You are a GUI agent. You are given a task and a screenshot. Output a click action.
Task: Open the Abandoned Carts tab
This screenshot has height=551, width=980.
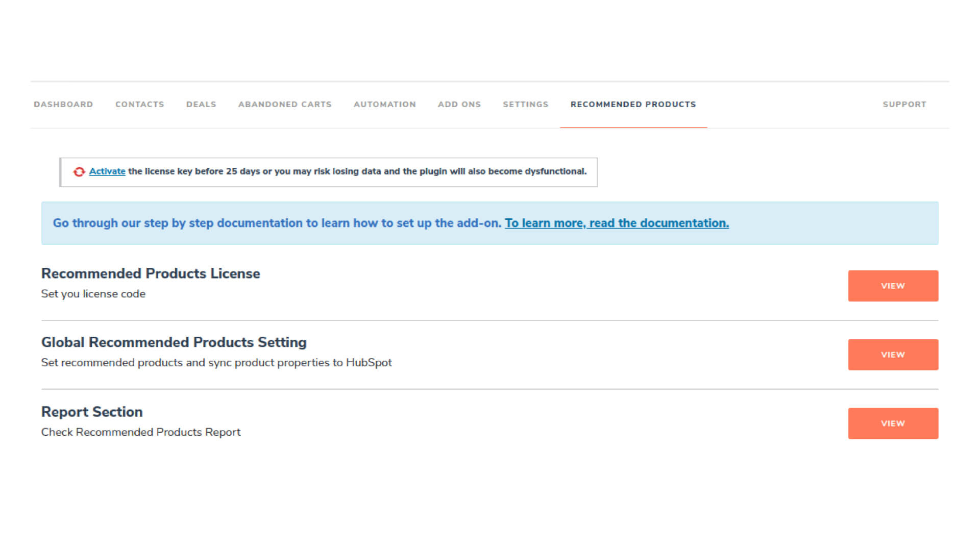click(285, 105)
